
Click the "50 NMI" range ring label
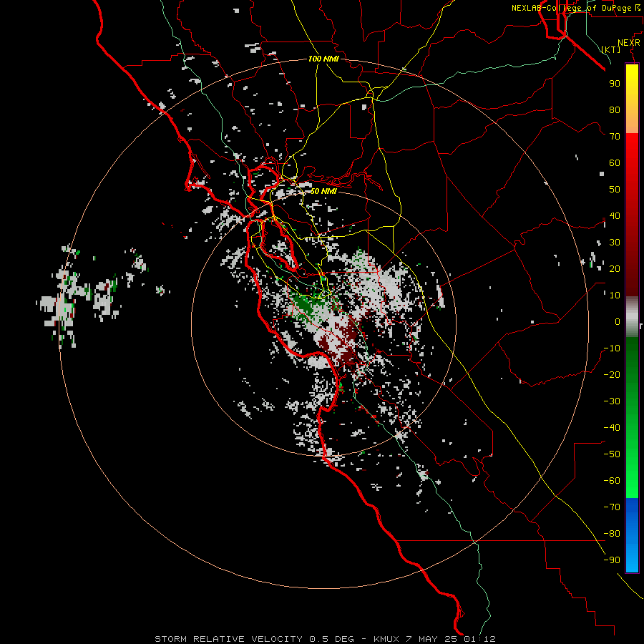[x=323, y=191]
